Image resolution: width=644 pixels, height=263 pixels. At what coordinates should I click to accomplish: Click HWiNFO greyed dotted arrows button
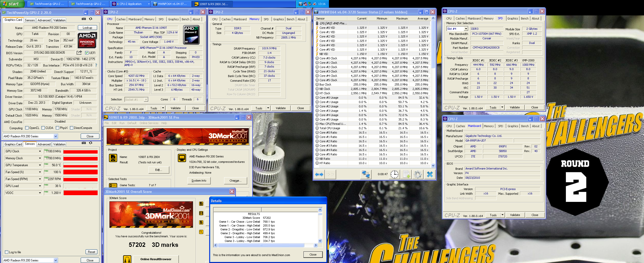coord(330,174)
